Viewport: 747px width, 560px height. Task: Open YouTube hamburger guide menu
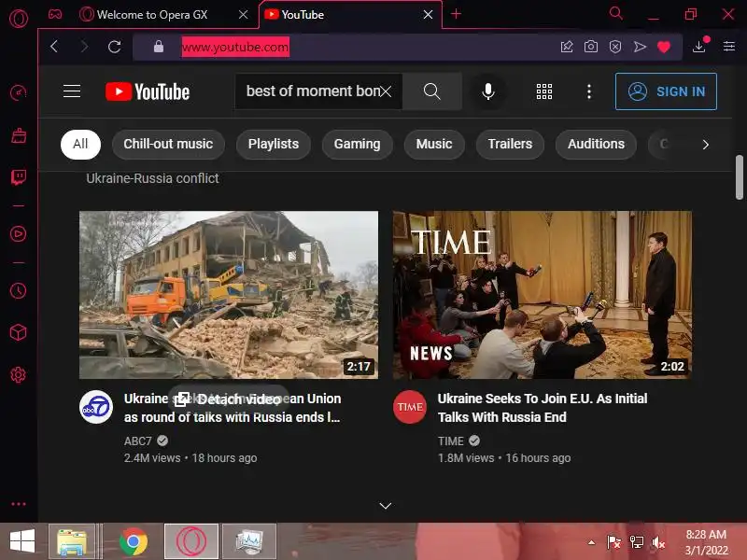pyautogui.click(x=72, y=91)
